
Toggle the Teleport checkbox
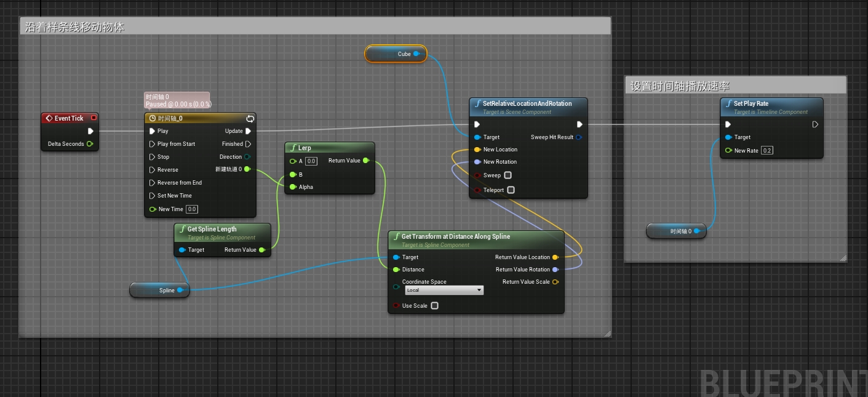[511, 190]
